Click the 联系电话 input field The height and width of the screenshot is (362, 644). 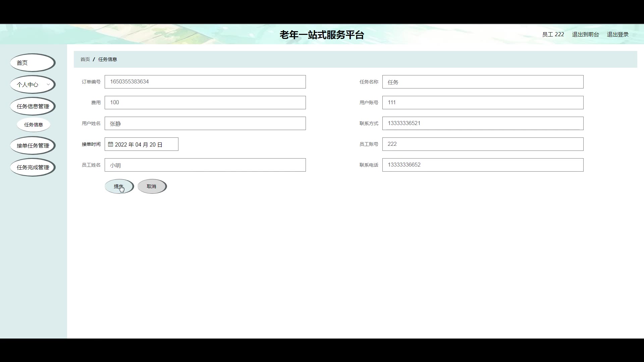(x=483, y=165)
